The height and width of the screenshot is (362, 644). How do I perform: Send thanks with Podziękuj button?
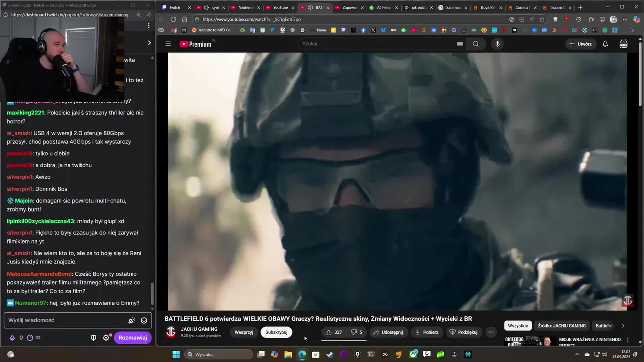click(464, 332)
